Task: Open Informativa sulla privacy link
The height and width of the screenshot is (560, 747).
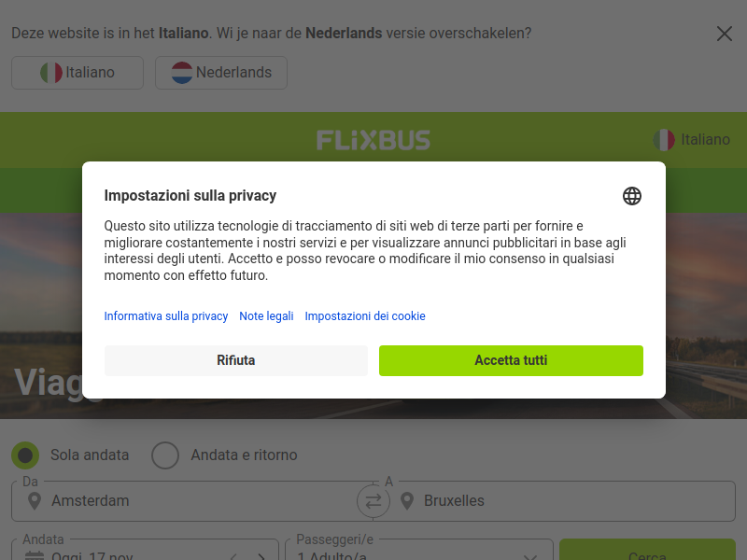Action: coord(166,316)
